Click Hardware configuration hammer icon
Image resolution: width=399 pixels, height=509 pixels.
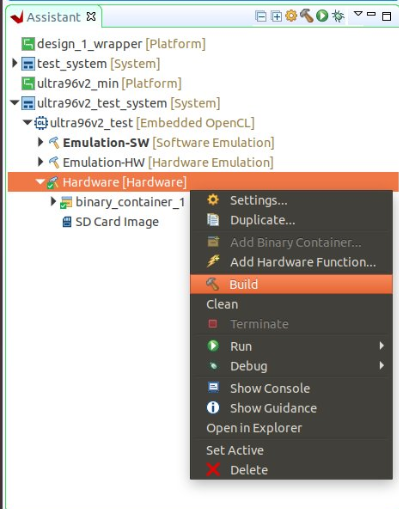click(53, 182)
